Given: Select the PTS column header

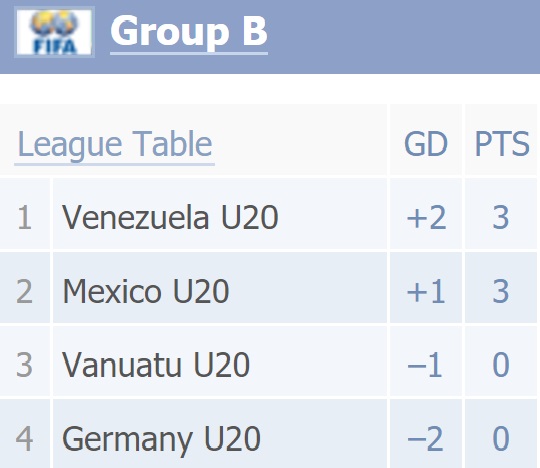Looking at the screenshot, I should [x=502, y=144].
